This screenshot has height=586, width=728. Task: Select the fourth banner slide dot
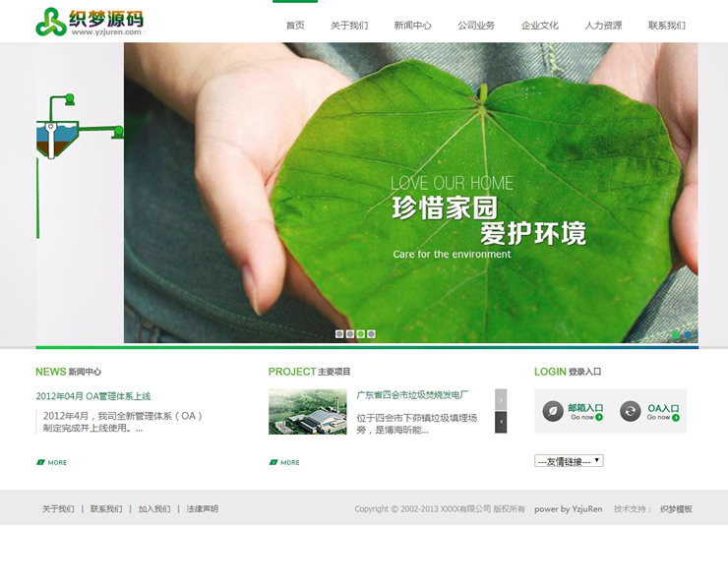click(x=371, y=334)
